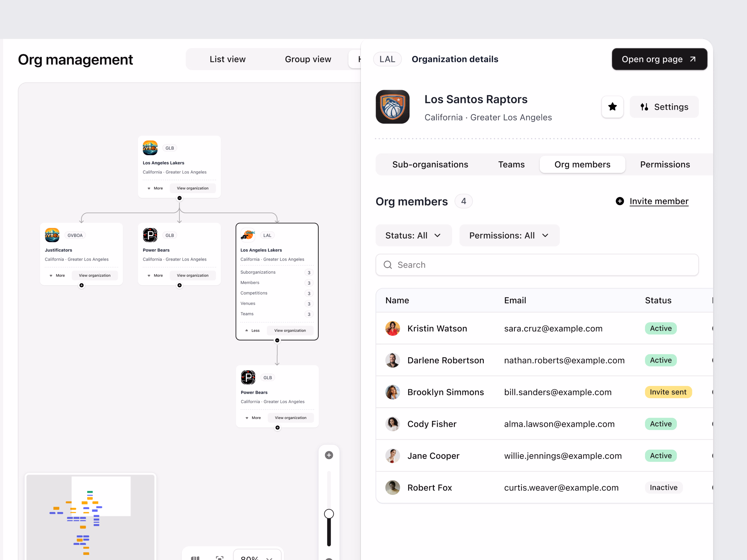Click the Los Santos Raptors logo
The width and height of the screenshot is (747, 560).
[x=392, y=107]
